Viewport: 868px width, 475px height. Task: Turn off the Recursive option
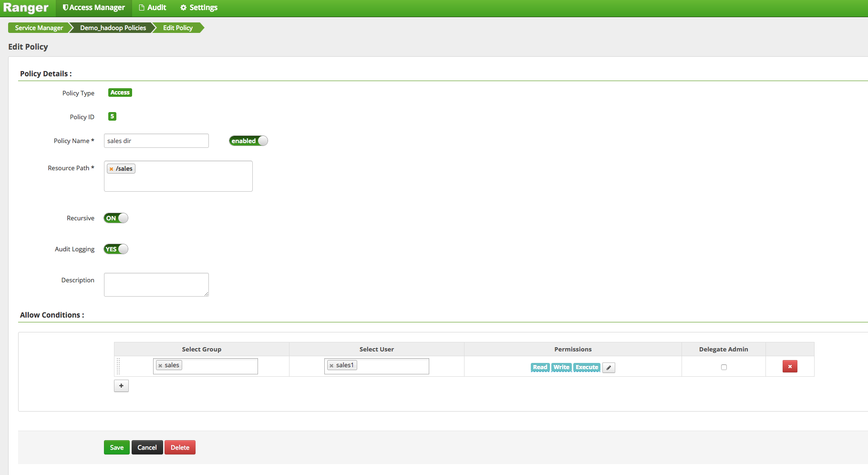pos(115,218)
